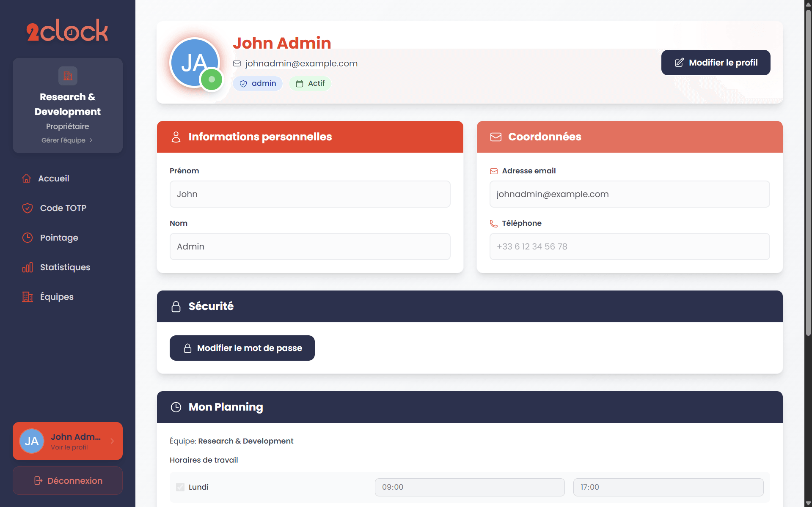Click the team building icon above Research & Development
The image size is (812, 507).
[x=68, y=76]
